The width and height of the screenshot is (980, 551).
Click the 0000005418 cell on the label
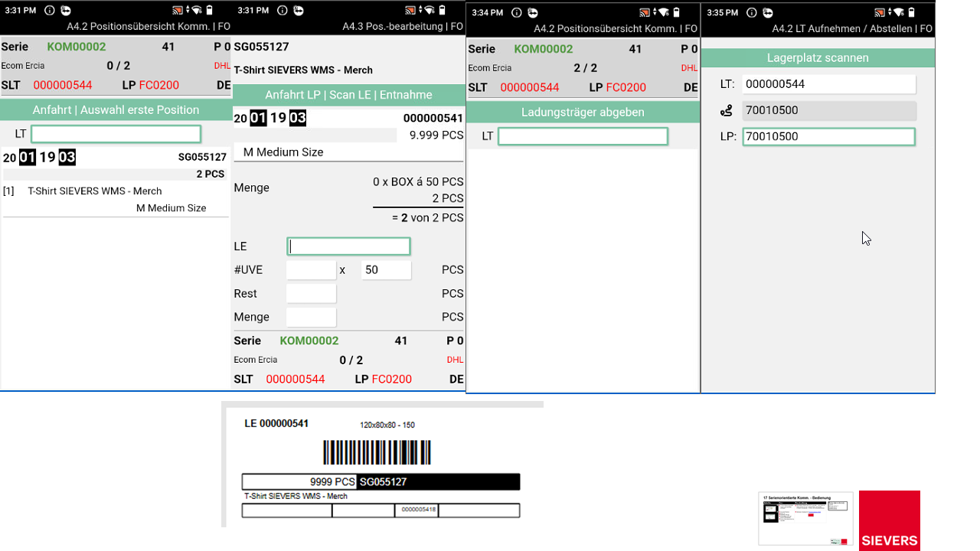(417, 510)
